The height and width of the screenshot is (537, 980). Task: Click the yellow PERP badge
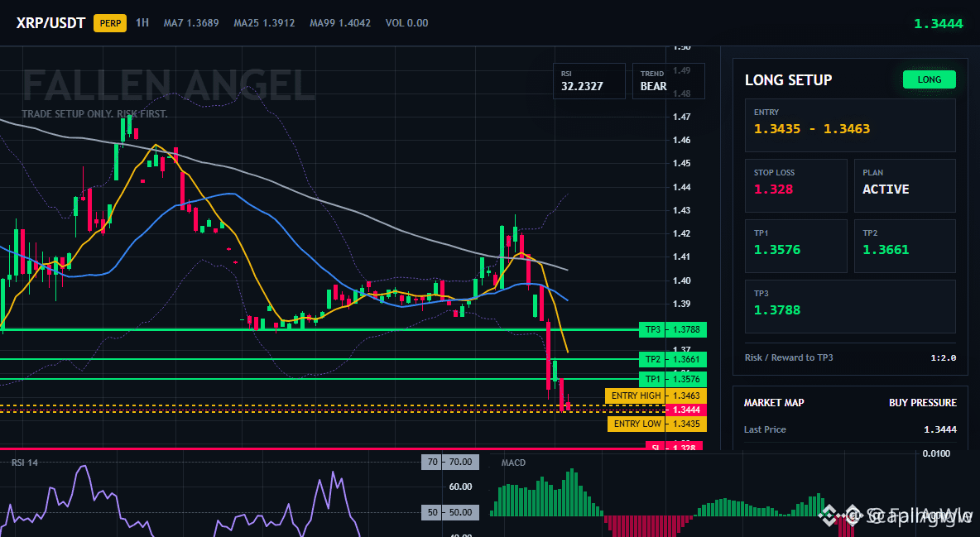pyautogui.click(x=110, y=23)
